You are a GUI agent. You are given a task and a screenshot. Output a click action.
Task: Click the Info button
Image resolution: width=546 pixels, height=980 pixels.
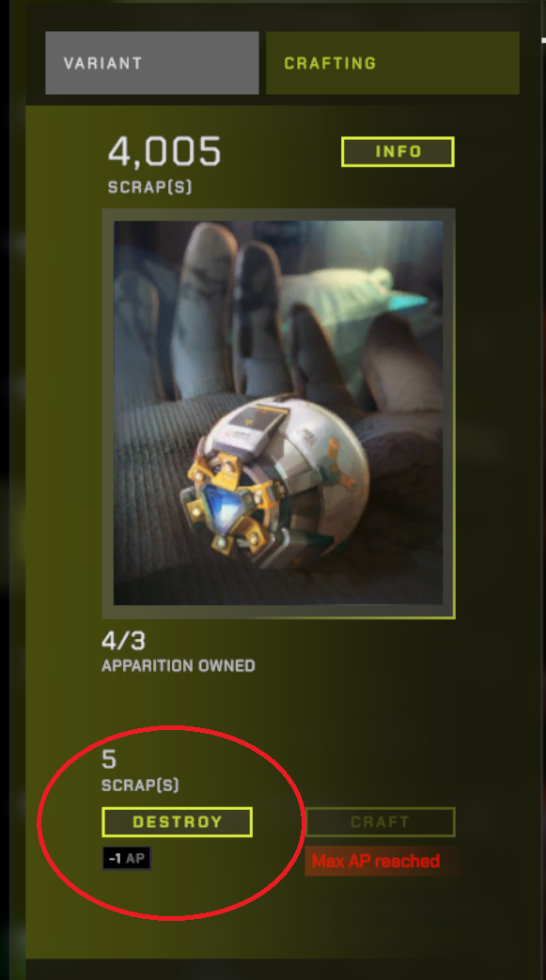pyautogui.click(x=398, y=152)
